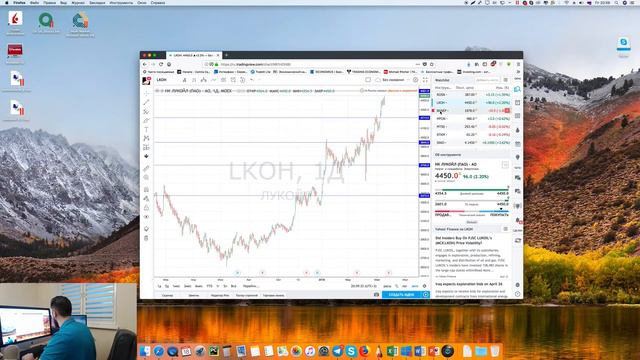This screenshot has width=640, height=360.
Task: Select the brush drawing tool
Action: (x=146, y=120)
